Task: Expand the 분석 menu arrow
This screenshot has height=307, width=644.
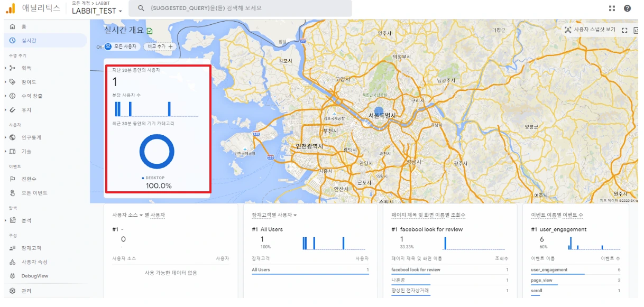Action: tap(5, 220)
